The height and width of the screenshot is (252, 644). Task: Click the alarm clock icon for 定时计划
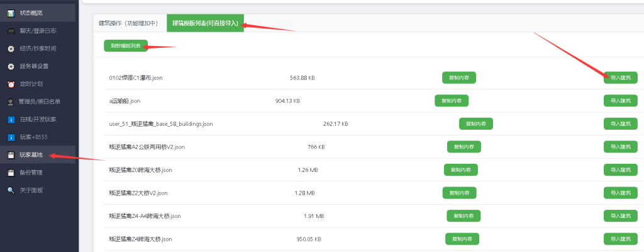point(11,84)
